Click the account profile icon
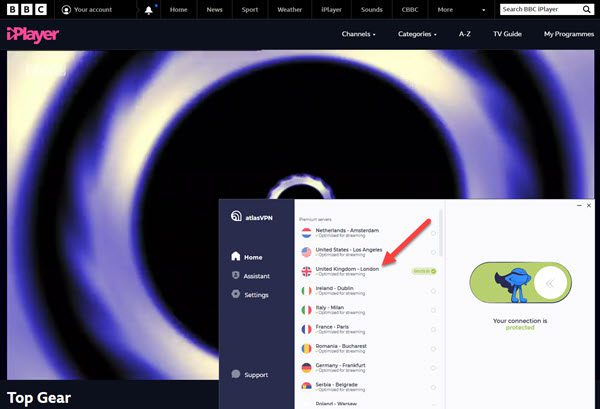The image size is (600, 409). (66, 10)
